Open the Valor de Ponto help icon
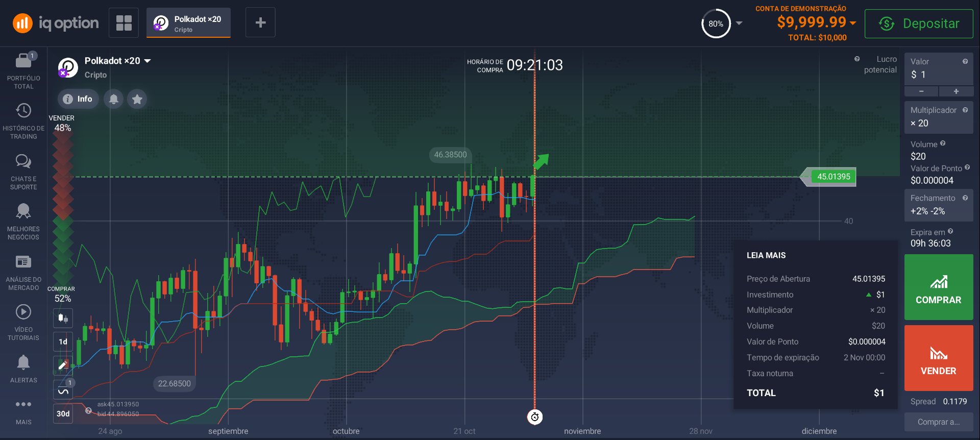 click(967, 167)
